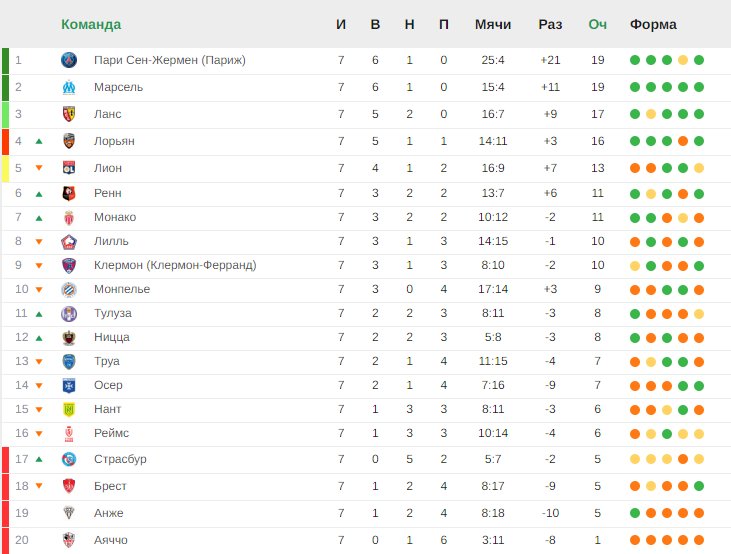
Task: Click the Ajaccio club crest
Action: click(x=69, y=540)
